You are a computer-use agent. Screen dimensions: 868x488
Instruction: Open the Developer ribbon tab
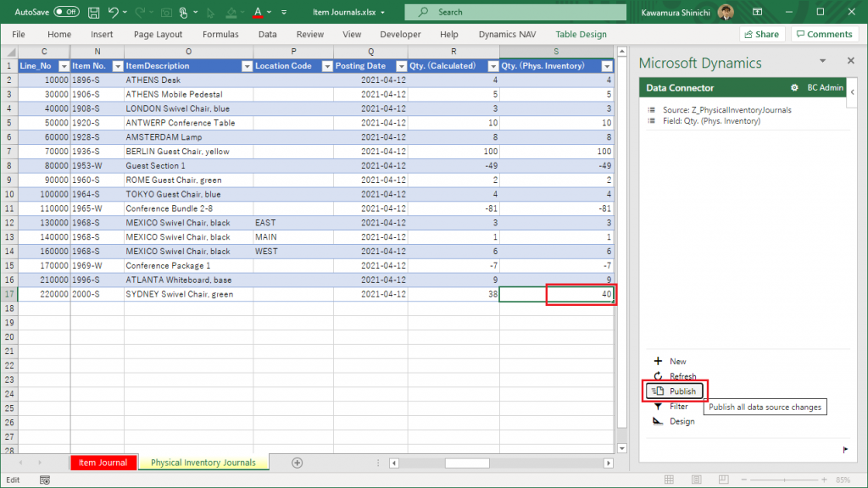click(400, 34)
